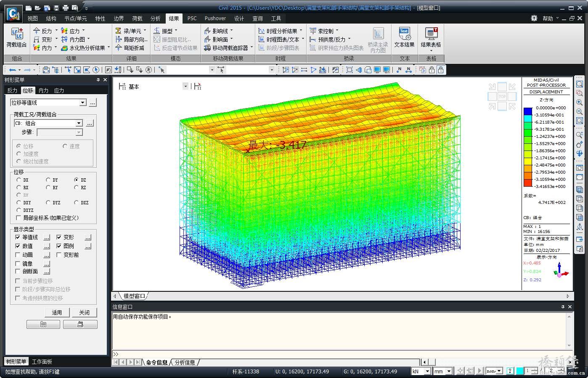The image size is (588, 378).
Task: Click the dark blue legend color swatch
Action: coord(528,111)
